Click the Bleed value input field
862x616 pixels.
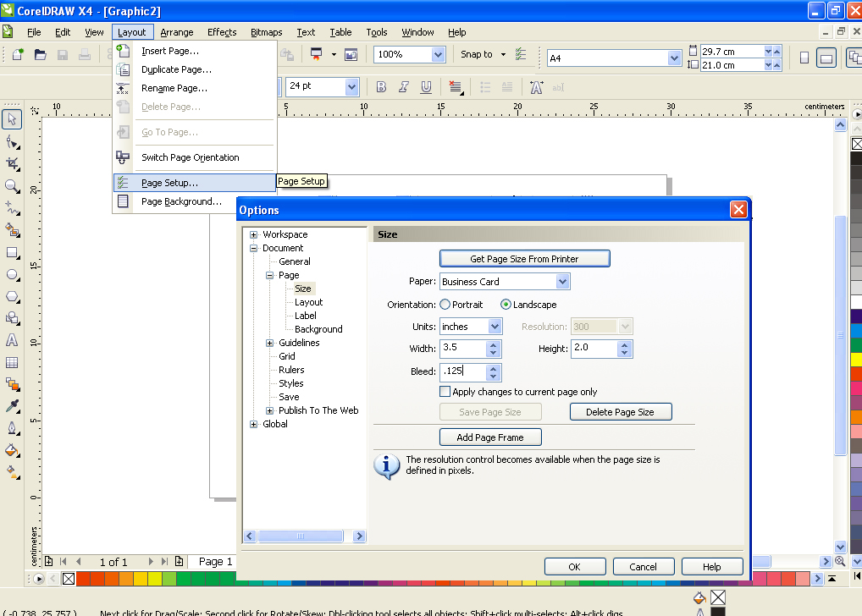(464, 372)
